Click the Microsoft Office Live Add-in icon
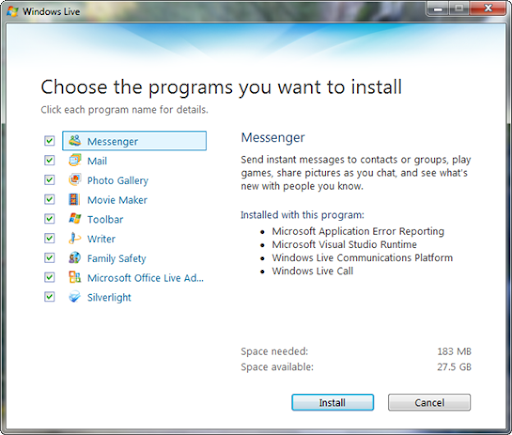 [x=75, y=277]
